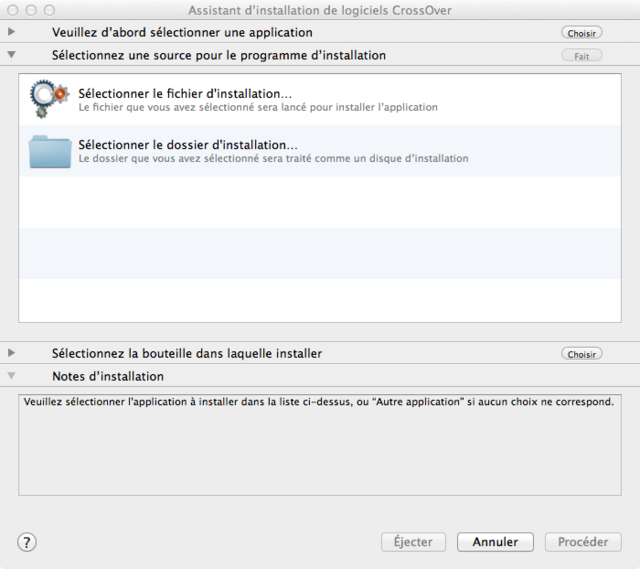The height and width of the screenshot is (569, 640).
Task: Click the window title 'Assistant d'installation de logiciels CrossOver'
Action: 320,10
